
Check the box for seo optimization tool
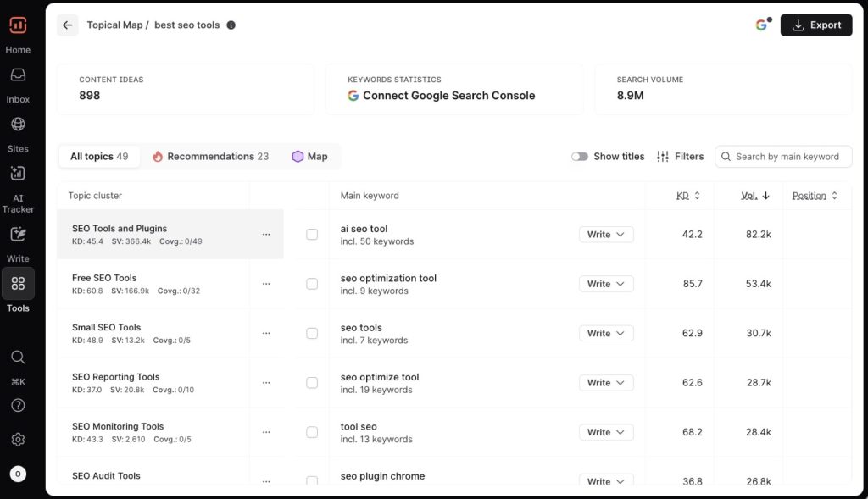click(312, 284)
